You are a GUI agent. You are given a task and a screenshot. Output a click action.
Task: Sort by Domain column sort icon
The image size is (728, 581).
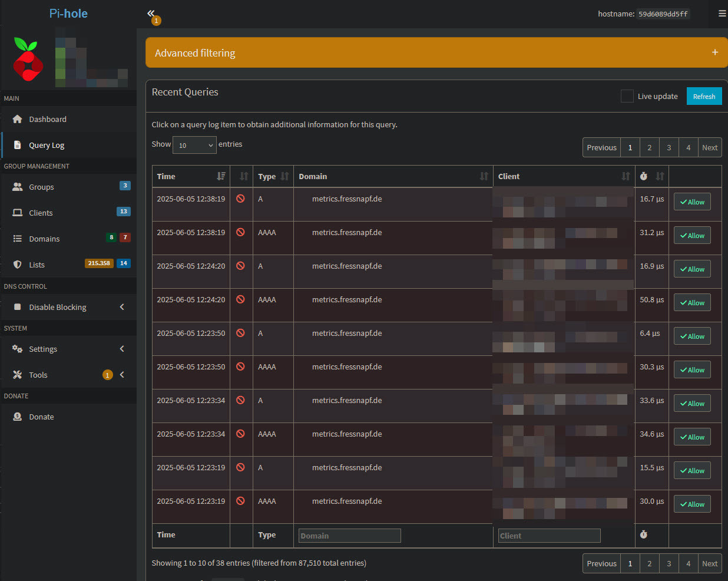click(484, 176)
